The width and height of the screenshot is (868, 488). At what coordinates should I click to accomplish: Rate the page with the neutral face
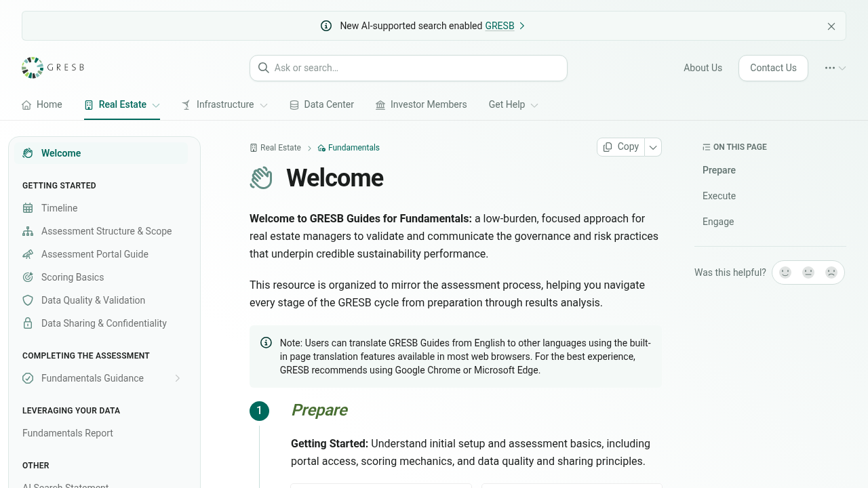click(808, 272)
